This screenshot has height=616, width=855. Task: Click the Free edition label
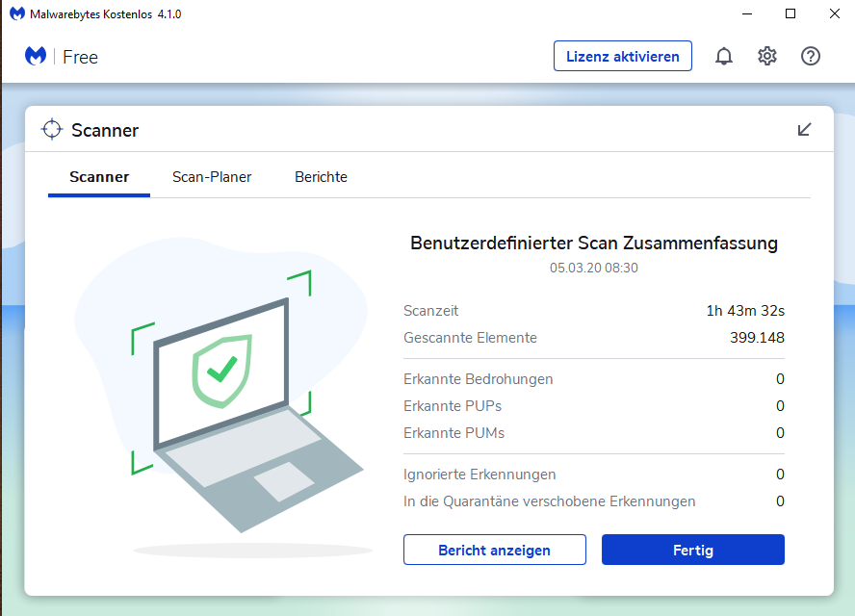pos(80,57)
